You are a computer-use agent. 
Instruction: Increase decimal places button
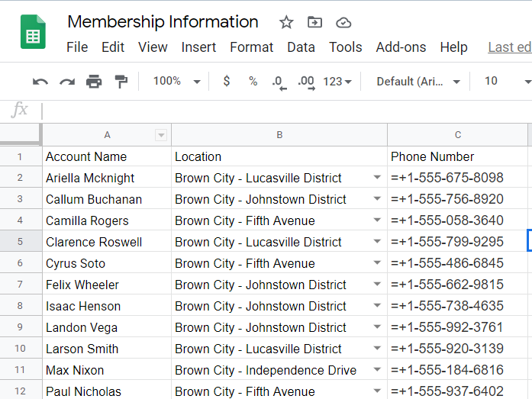pyautogui.click(x=306, y=82)
